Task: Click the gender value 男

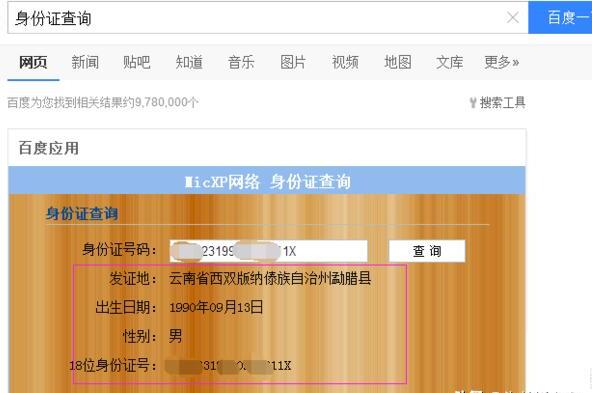Action: coord(176,336)
